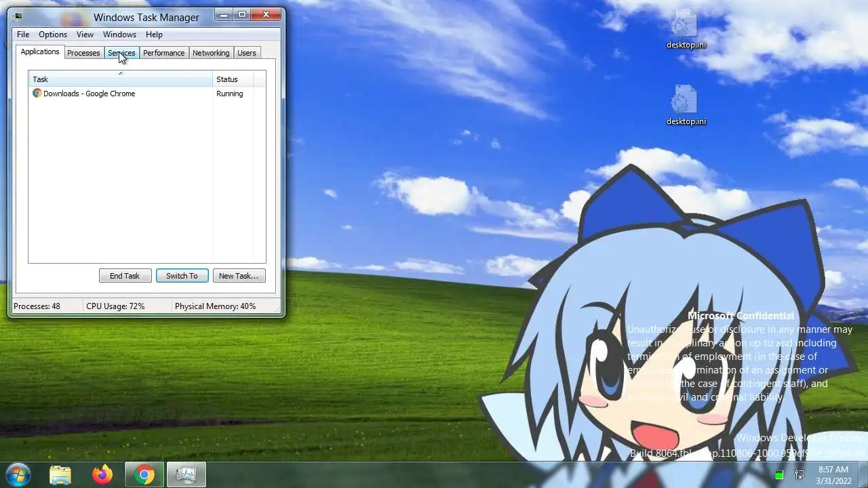Click Chrome icon in the Downloads task row
Viewport: 868px width, 488px height.
point(37,94)
